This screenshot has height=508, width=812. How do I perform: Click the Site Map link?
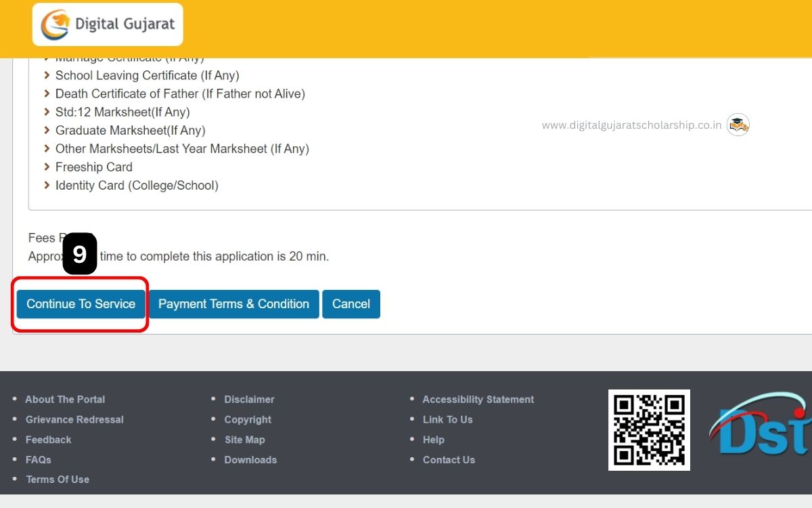point(244,440)
